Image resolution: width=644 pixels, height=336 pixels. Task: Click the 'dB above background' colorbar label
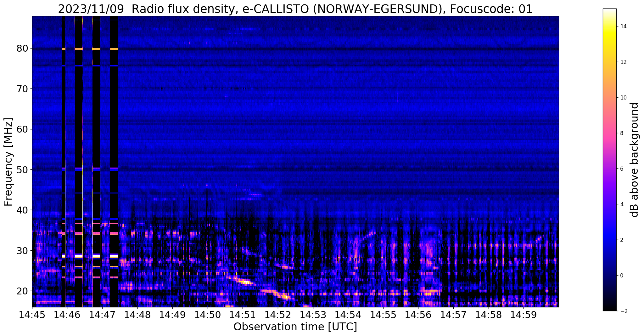(635, 160)
